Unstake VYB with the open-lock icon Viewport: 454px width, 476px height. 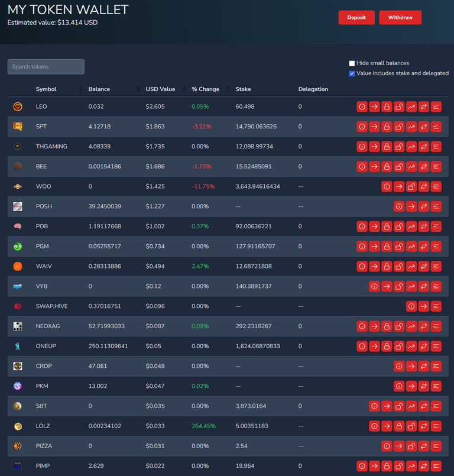pyautogui.click(x=399, y=286)
